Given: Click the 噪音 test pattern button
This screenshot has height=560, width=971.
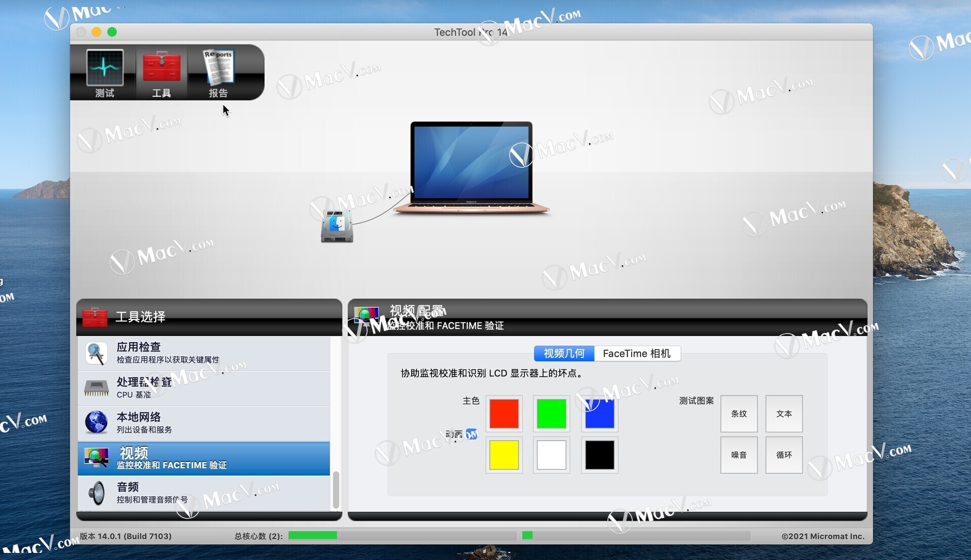Looking at the screenshot, I should pyautogui.click(x=739, y=455).
